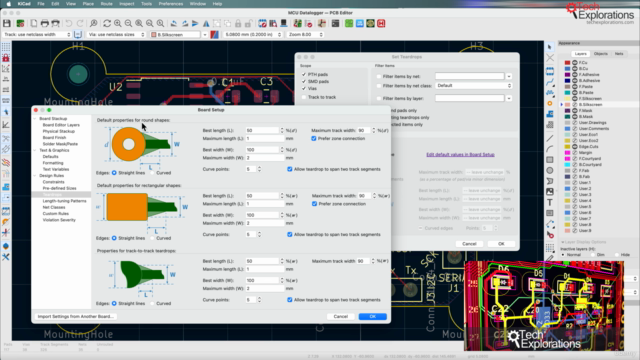
Task: Toggle Prefer zone connection for rectangular shapes
Action: 314,204
